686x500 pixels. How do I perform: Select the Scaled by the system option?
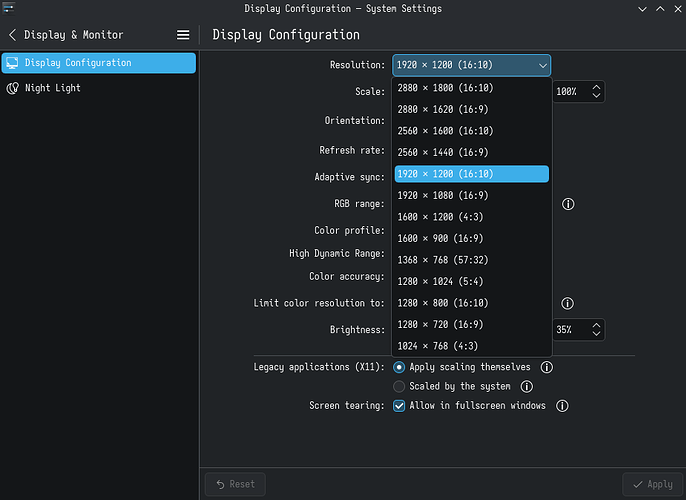pyautogui.click(x=400, y=386)
